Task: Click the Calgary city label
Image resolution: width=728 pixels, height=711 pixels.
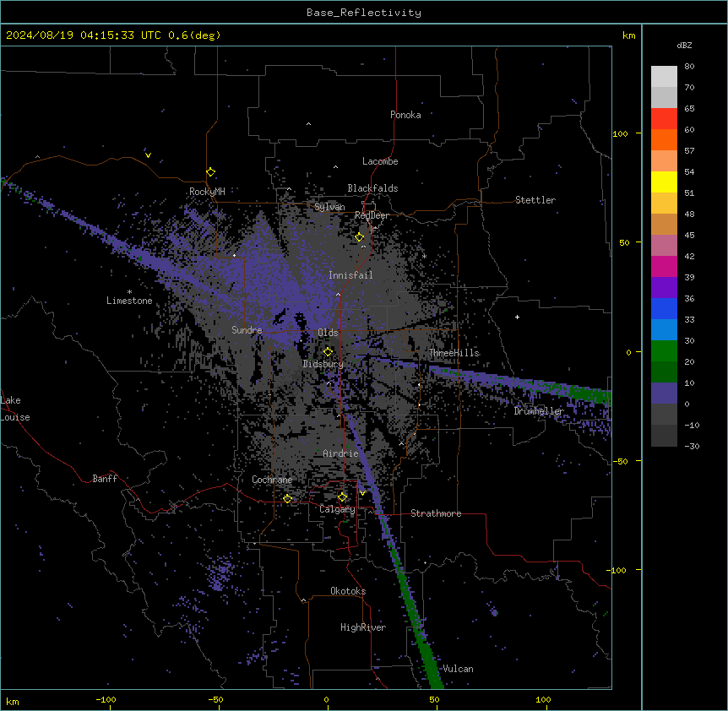Action: (337, 509)
